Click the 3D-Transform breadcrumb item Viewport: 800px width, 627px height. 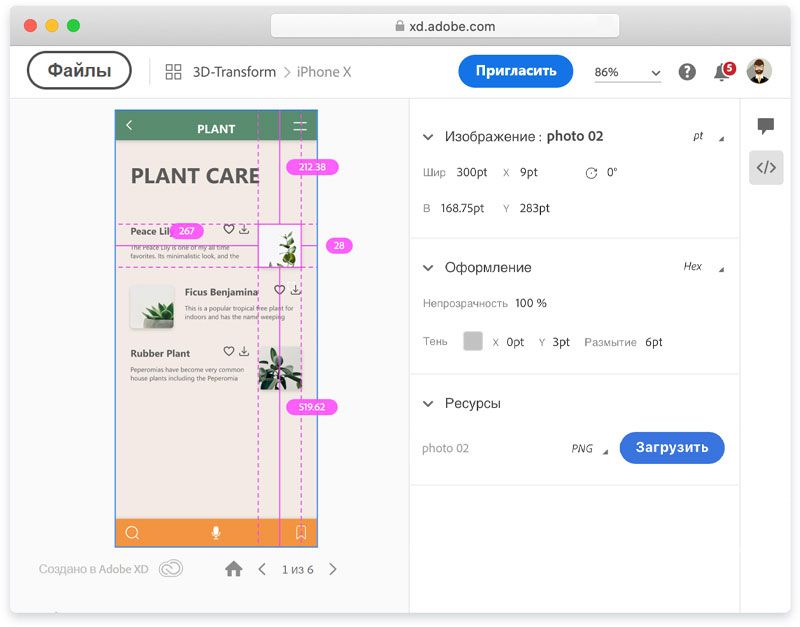234,72
